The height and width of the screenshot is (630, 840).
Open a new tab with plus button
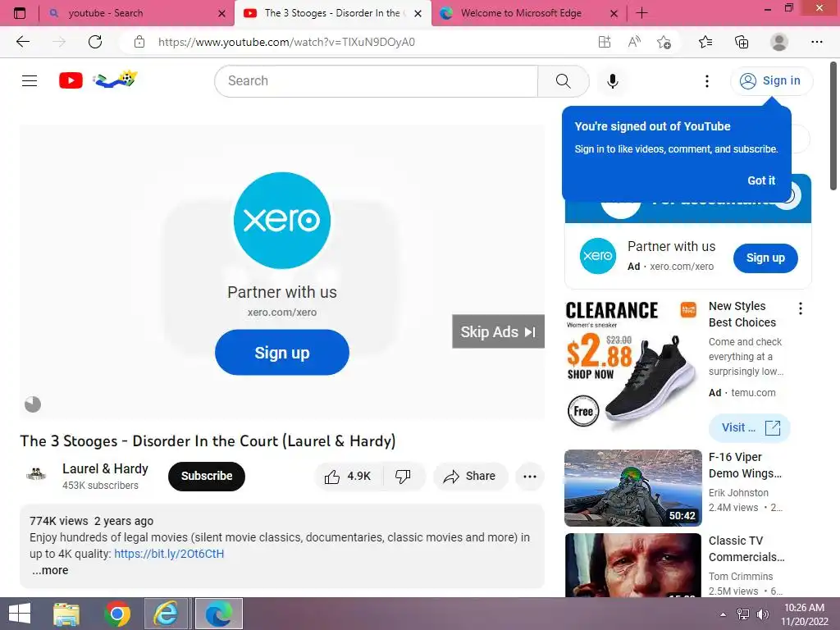(641, 13)
